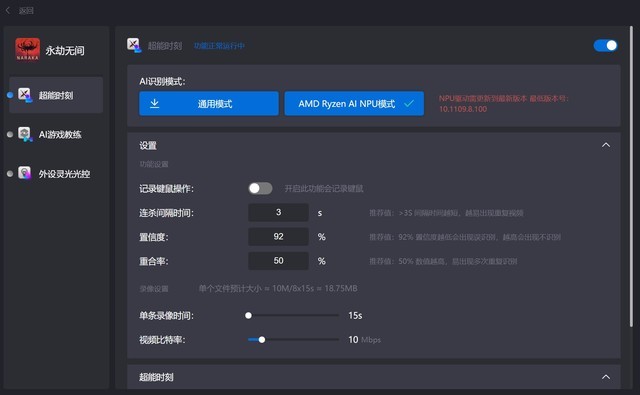Screen dimensions: 640x395
Task: Edit the 重合率 value field
Action: [x=278, y=261]
